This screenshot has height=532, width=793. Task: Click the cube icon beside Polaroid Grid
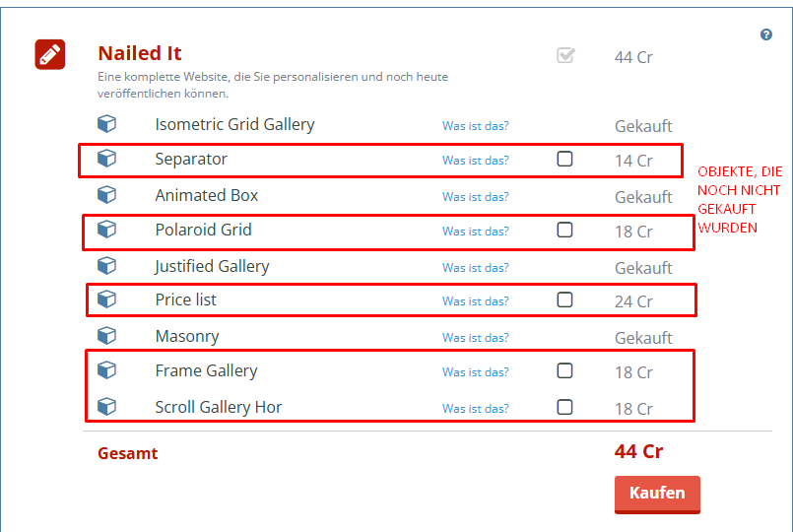(106, 230)
